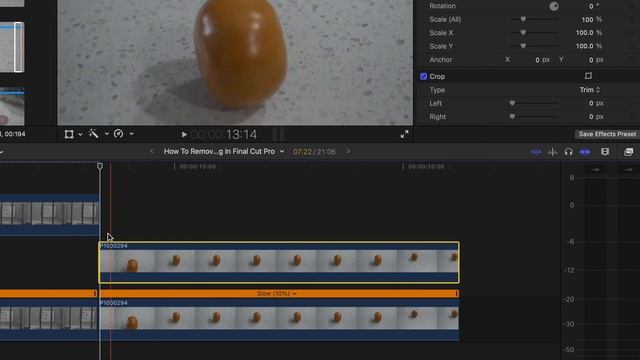Image resolution: width=640 pixels, height=360 pixels.
Task: Open the enhancements dropdown arrow
Action: pyautogui.click(x=107, y=133)
